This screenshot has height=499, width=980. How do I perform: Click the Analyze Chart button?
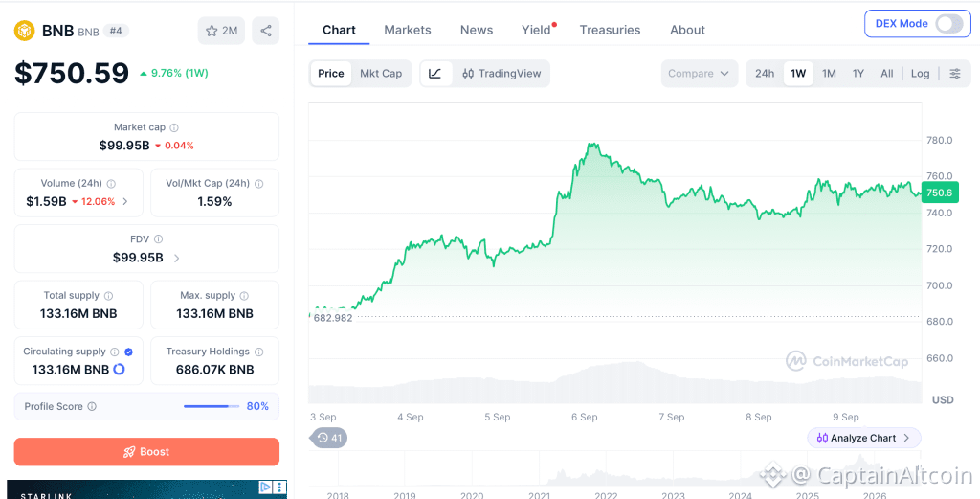tap(864, 438)
